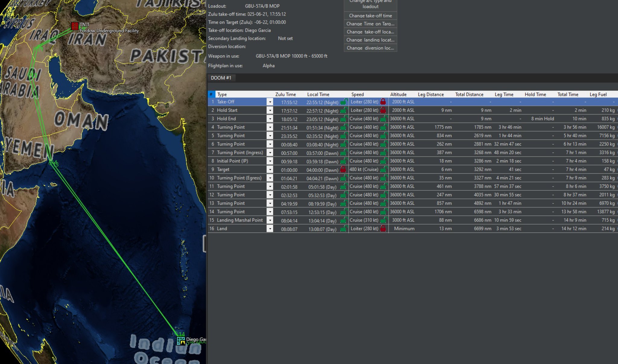Screen dimensions: 618x364
Task: Open the type dropdown for Landing Marshal Point
Action: point(270,220)
